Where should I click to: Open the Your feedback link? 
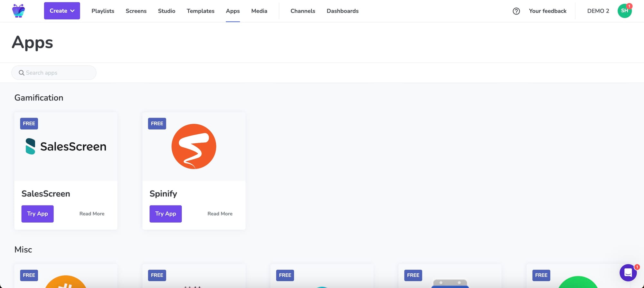547,11
